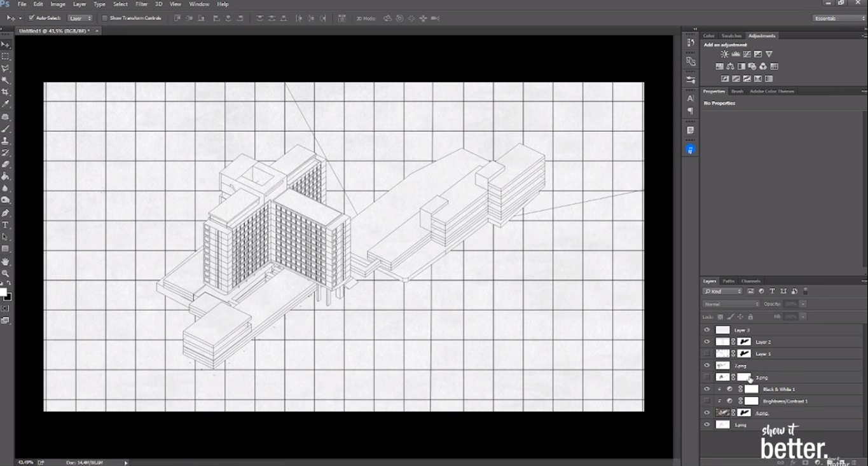Hide the Layer 3 layer
Screen dimensions: 868x466
coord(706,330)
